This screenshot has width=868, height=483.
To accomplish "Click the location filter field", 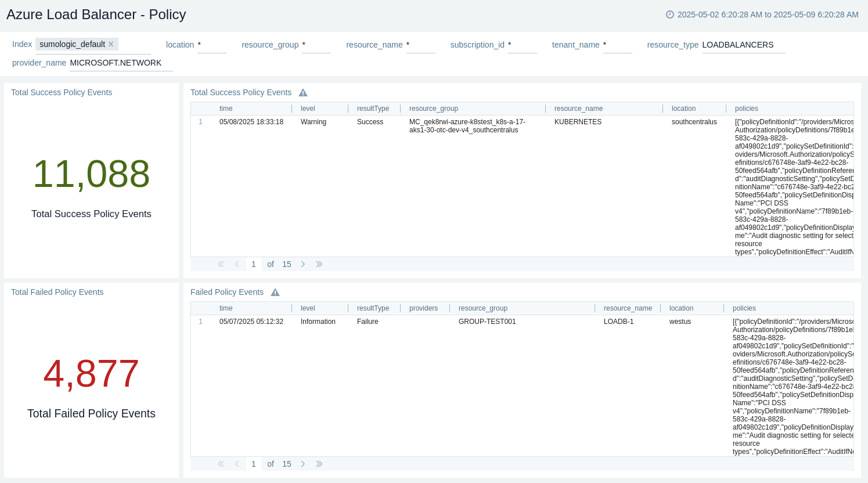I will 212,45.
